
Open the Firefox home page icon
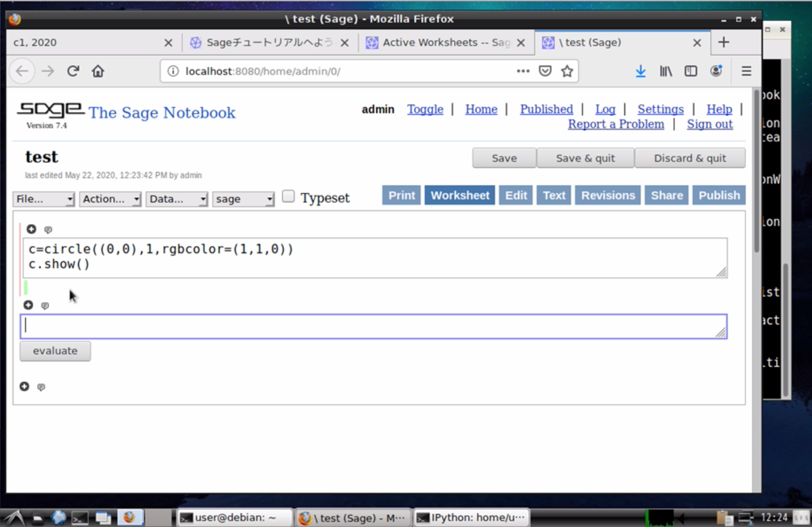click(98, 71)
